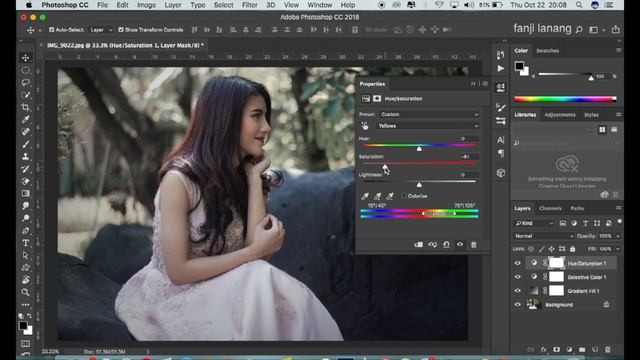
Task: Collapse the Properties panel arrows
Action: pyautogui.click(x=473, y=84)
